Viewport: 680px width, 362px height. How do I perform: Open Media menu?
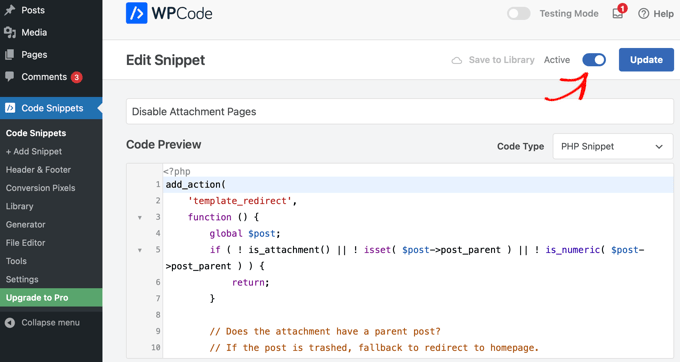tap(34, 33)
